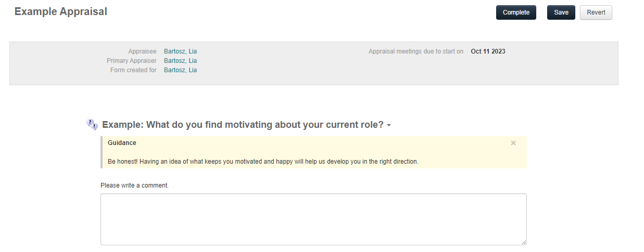The width and height of the screenshot is (644, 252).
Task: Open the Appraisee link Bartosz, Lia
Action: tap(180, 51)
